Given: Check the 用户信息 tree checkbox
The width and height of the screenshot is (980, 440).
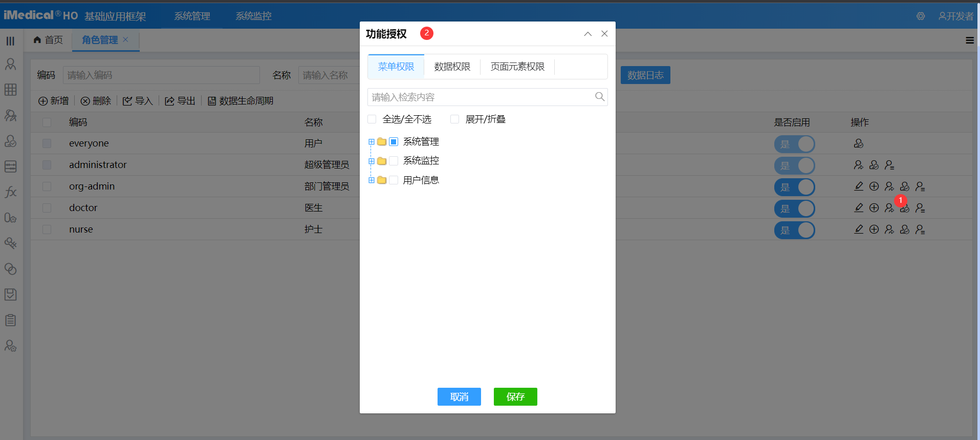Looking at the screenshot, I should (394, 180).
